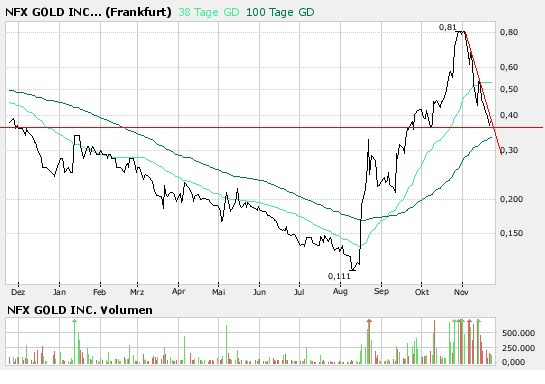Click the 0,40 price axis label
Image resolution: width=545 pixels, height=384 pixels.
click(x=509, y=115)
